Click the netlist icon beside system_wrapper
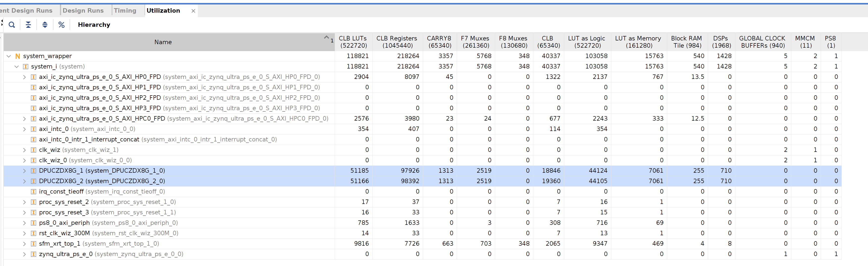868x266 pixels. pyautogui.click(x=18, y=56)
